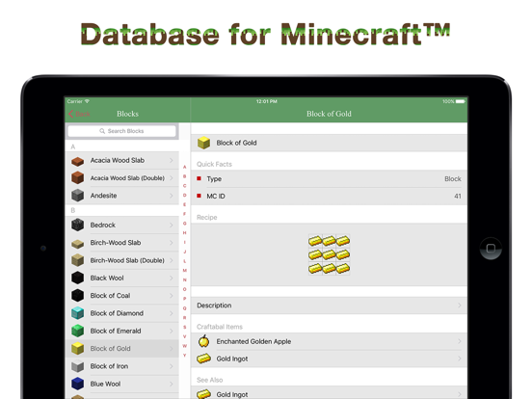
Task: Tap Gold Ingot icon under Craftabal Items
Action: click(x=204, y=359)
